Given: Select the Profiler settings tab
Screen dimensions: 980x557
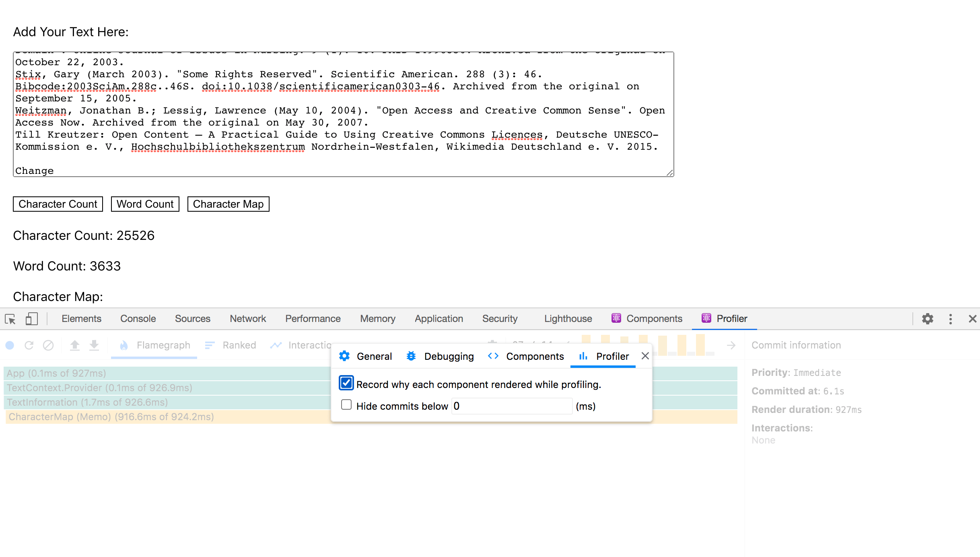Looking at the screenshot, I should tap(603, 356).
